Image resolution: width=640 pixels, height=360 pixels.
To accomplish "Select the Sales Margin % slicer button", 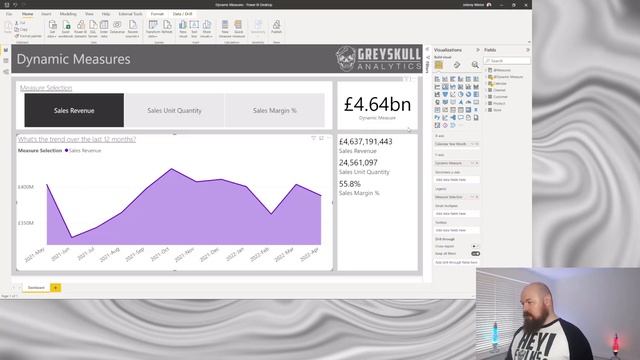I will (x=275, y=110).
